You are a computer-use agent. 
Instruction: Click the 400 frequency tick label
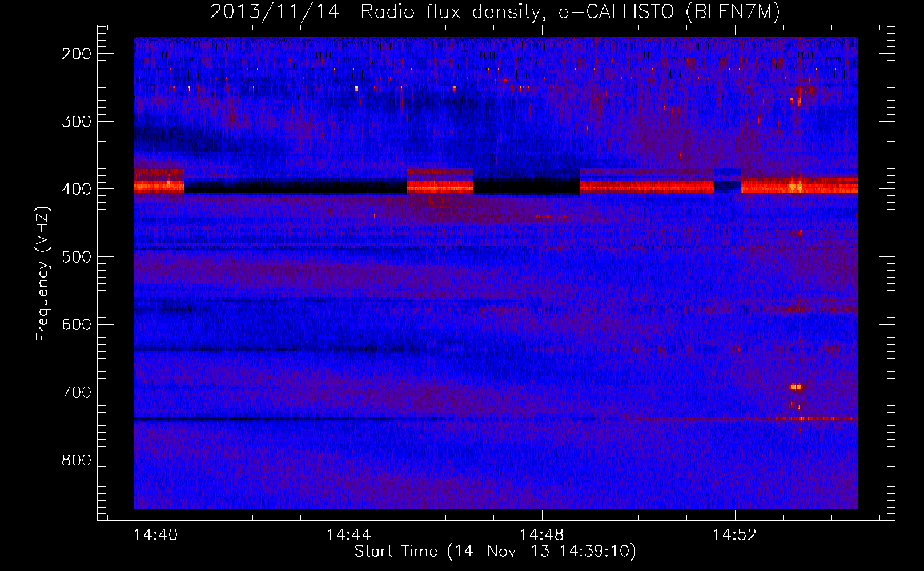coord(77,189)
